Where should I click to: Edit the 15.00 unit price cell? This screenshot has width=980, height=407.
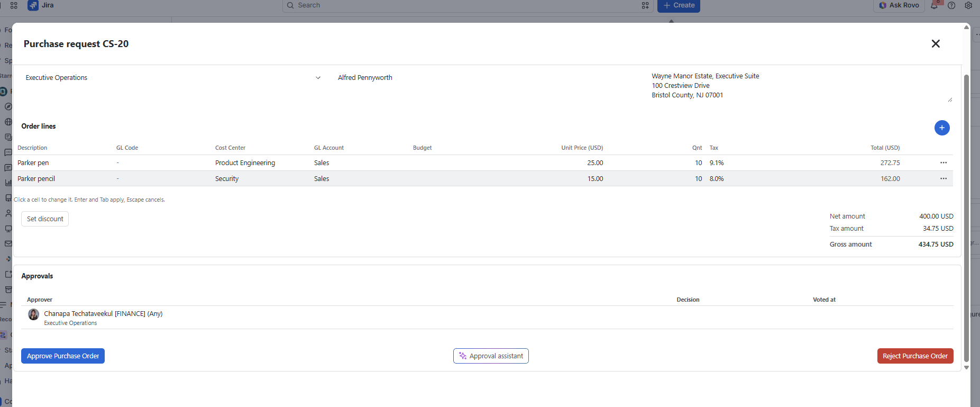pyautogui.click(x=595, y=179)
